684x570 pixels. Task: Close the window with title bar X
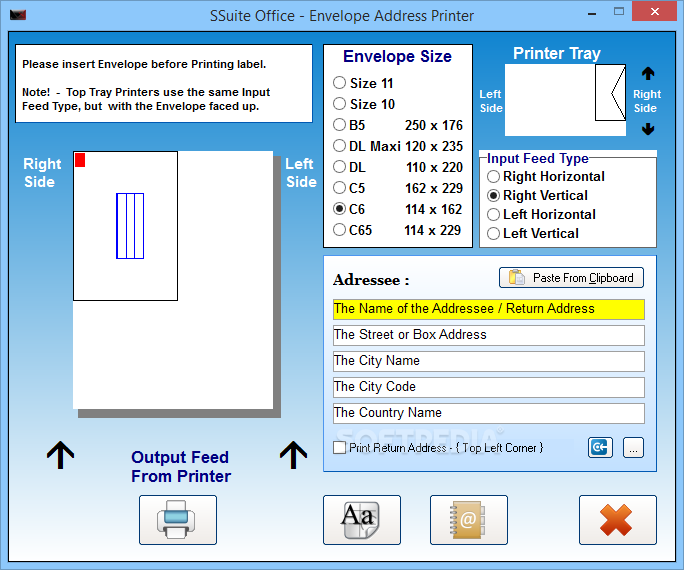coord(655,12)
